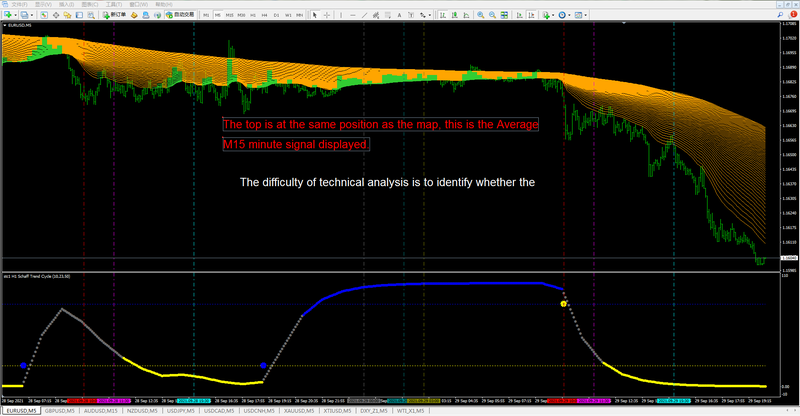800x416 pixels.
Task: Switch to the M30 timeframe
Action: 241,15
